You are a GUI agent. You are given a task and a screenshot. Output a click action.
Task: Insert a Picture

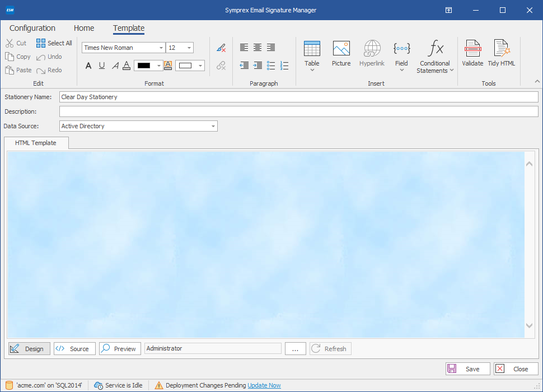tap(341, 54)
